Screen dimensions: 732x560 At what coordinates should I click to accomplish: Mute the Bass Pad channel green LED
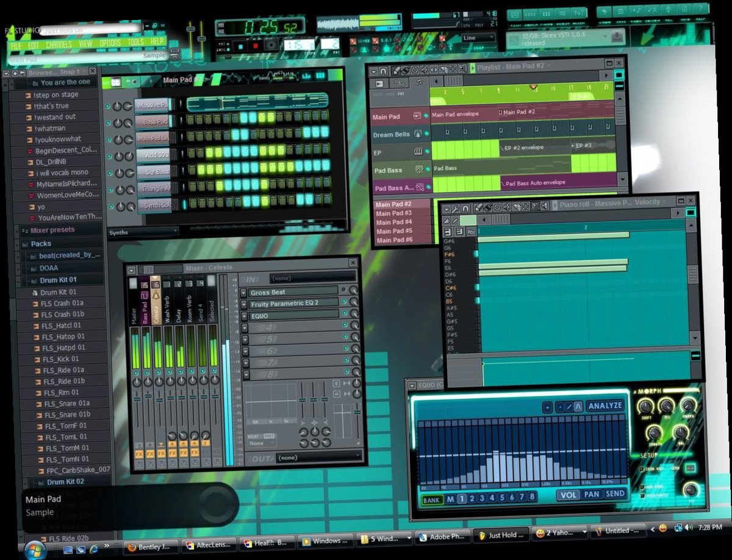click(x=108, y=123)
